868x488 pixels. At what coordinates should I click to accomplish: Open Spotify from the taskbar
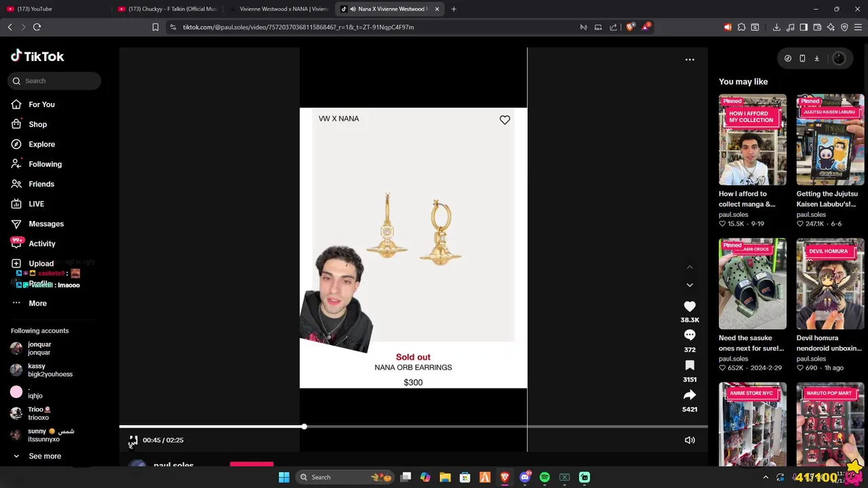coord(545,477)
